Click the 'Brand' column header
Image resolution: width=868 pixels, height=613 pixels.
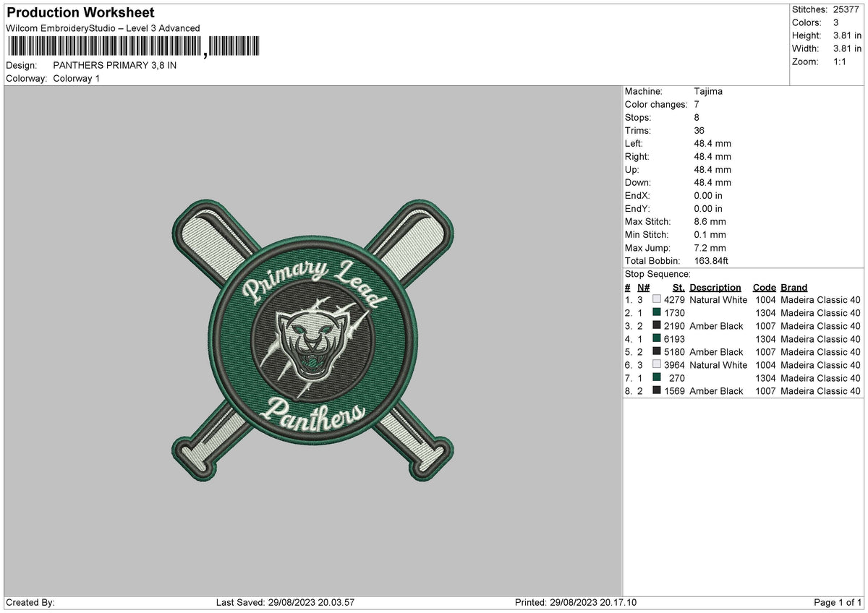pos(794,287)
